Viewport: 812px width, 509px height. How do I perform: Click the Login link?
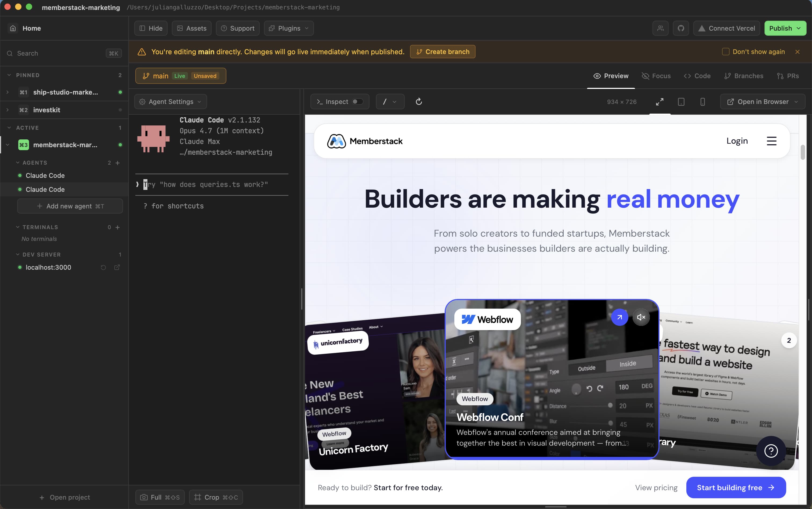737,141
